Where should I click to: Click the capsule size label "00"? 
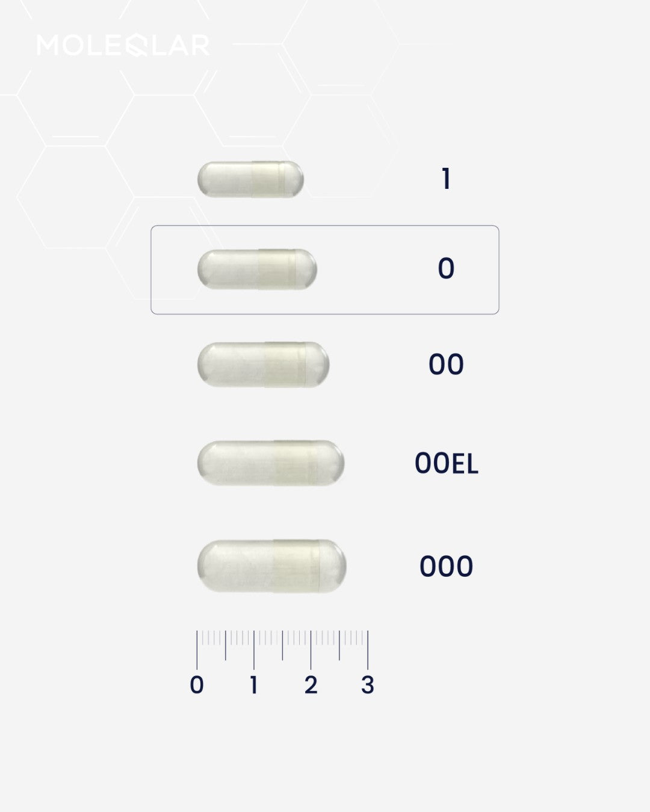[x=446, y=364]
